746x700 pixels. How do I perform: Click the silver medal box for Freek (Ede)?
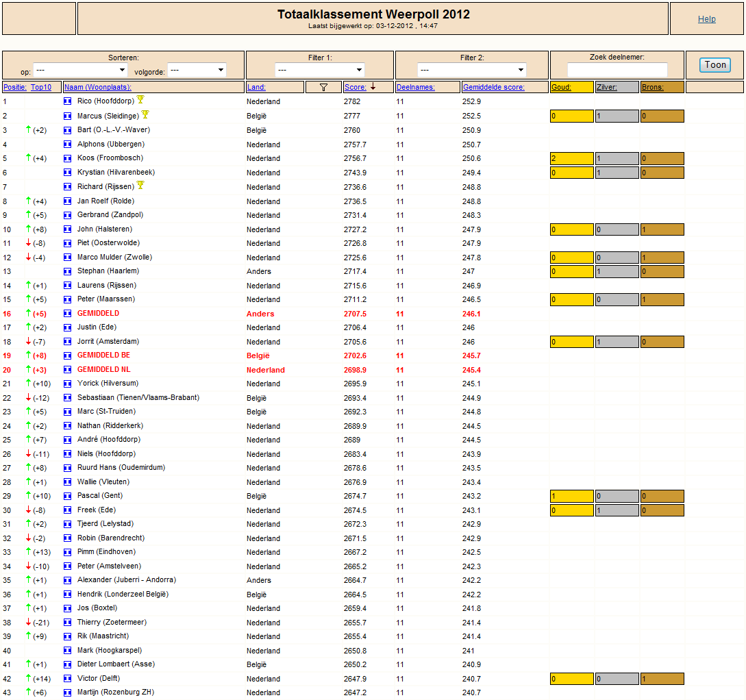[x=617, y=510]
